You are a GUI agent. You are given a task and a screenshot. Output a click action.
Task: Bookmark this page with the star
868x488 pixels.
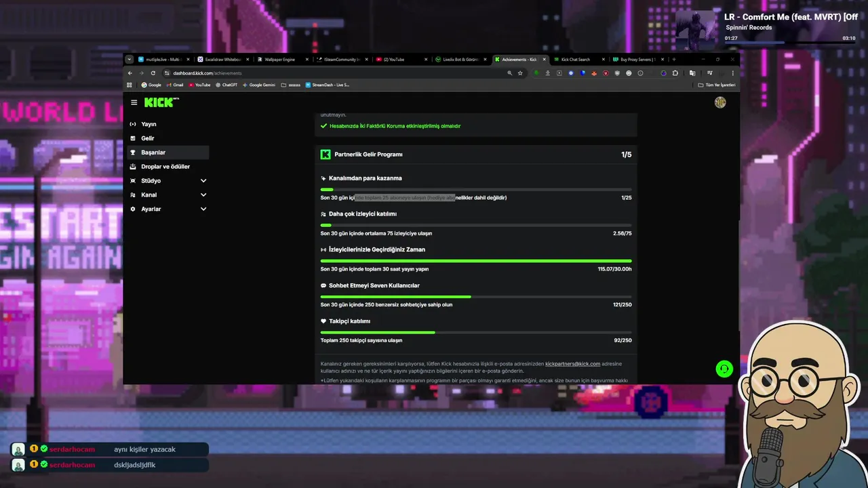520,73
